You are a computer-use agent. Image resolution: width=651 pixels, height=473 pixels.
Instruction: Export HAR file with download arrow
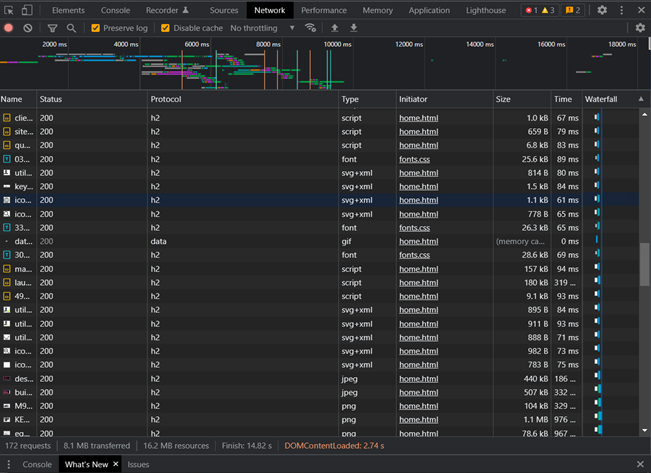point(353,28)
